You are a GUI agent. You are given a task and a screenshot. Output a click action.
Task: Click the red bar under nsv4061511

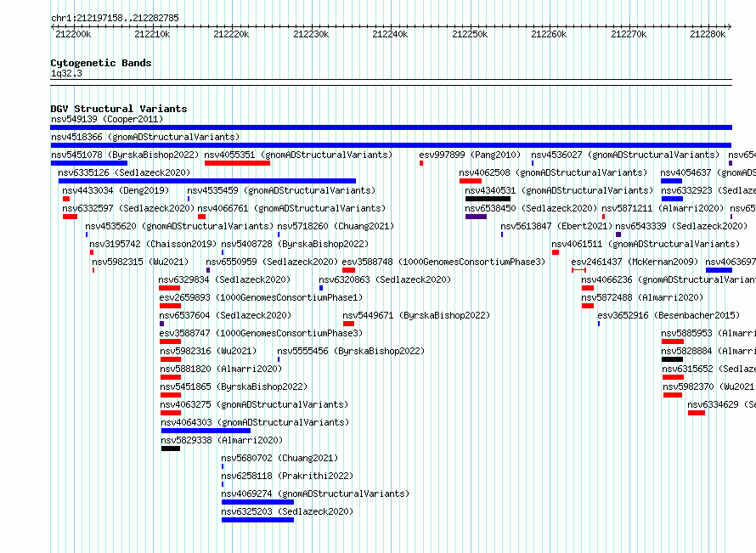(x=556, y=252)
